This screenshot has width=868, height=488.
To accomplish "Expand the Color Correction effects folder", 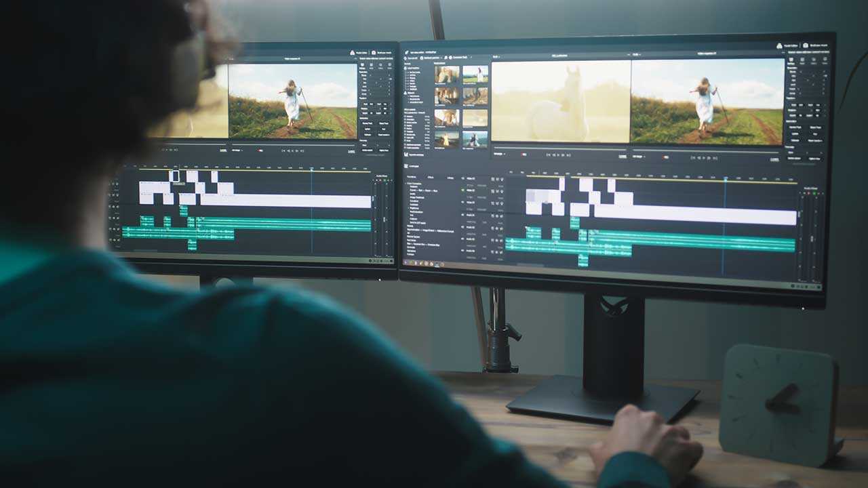I will (x=407, y=184).
